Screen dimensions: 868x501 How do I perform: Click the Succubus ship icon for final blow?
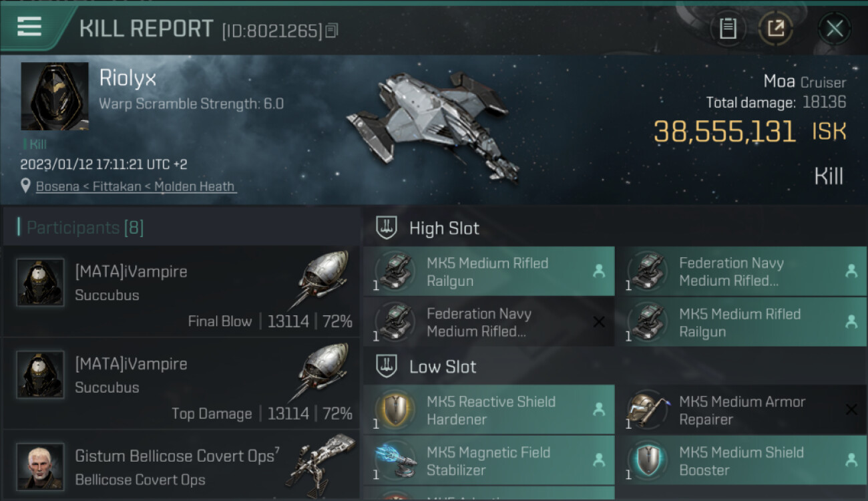click(x=322, y=281)
